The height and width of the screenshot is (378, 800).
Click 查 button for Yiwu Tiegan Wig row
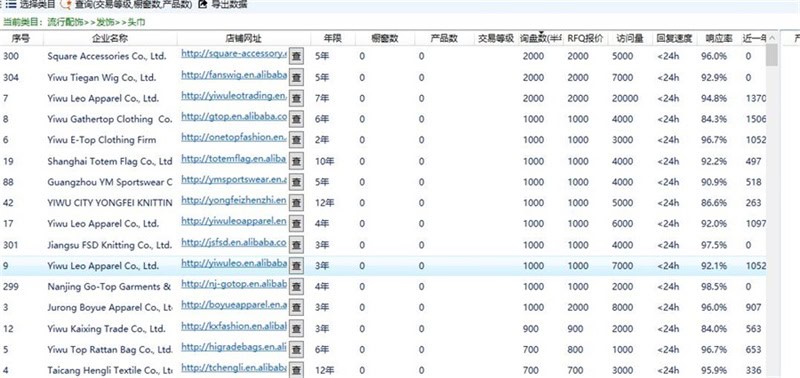click(296, 78)
